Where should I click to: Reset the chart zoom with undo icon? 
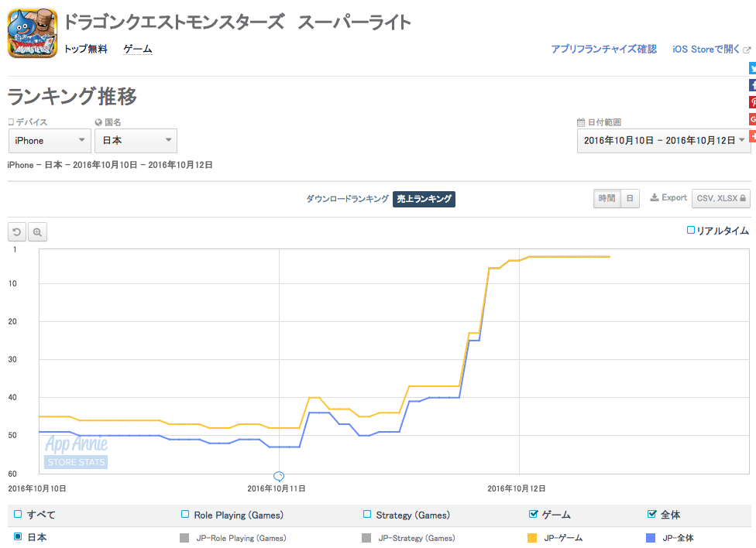(x=17, y=232)
